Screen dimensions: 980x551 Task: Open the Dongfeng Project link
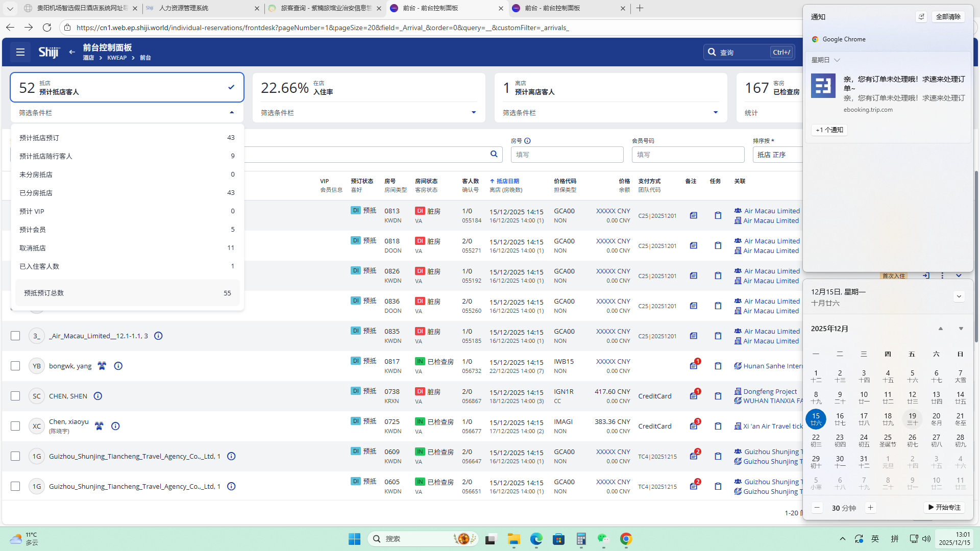click(x=770, y=391)
